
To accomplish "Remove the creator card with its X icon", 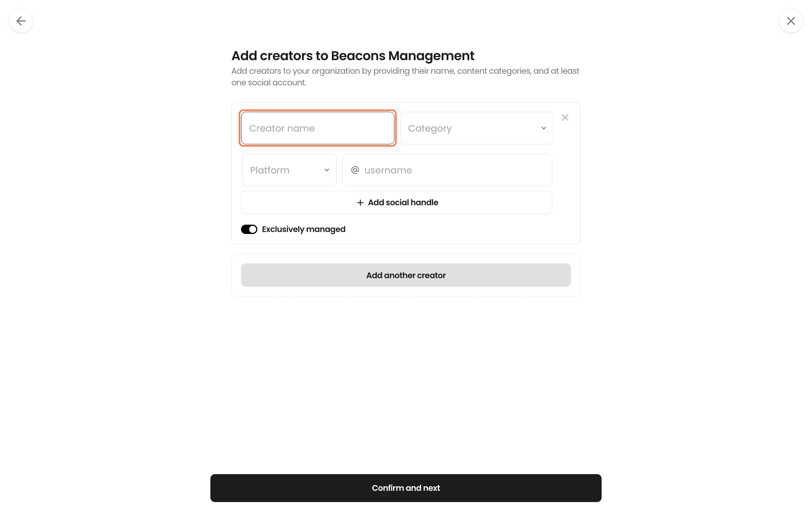I will click(565, 118).
